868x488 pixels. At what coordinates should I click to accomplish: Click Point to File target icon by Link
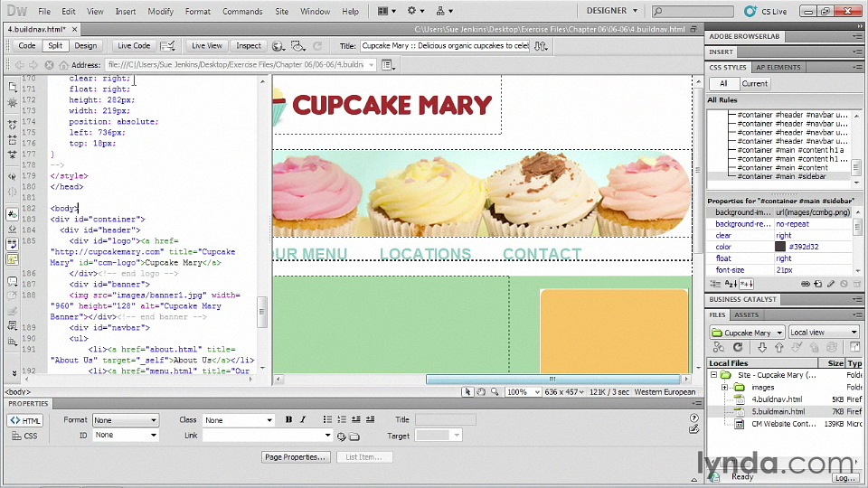click(x=342, y=436)
